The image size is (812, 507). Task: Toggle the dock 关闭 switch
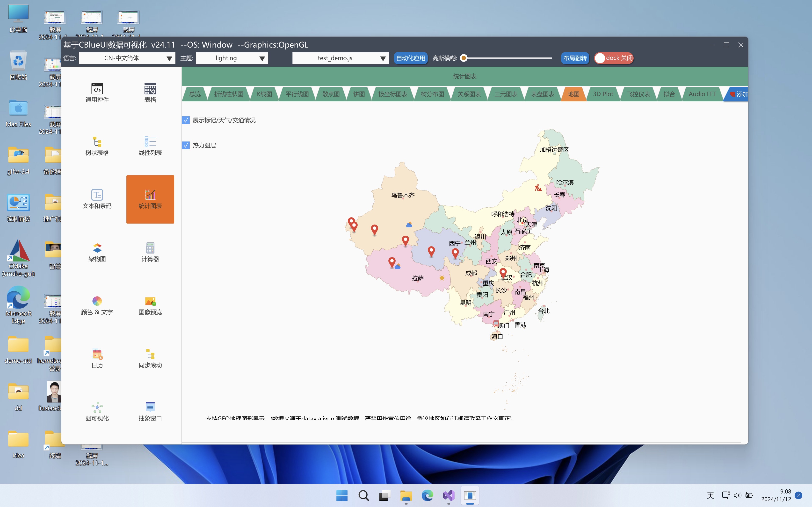(613, 58)
